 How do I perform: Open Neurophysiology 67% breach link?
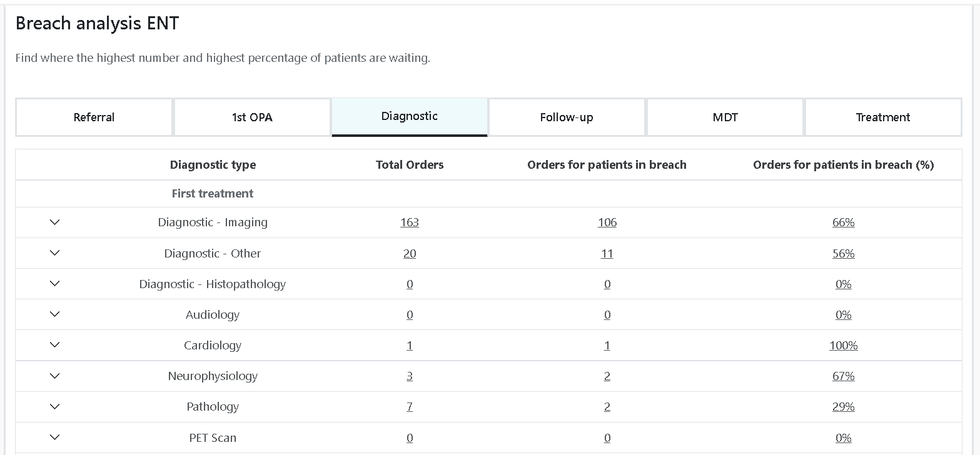(x=843, y=376)
